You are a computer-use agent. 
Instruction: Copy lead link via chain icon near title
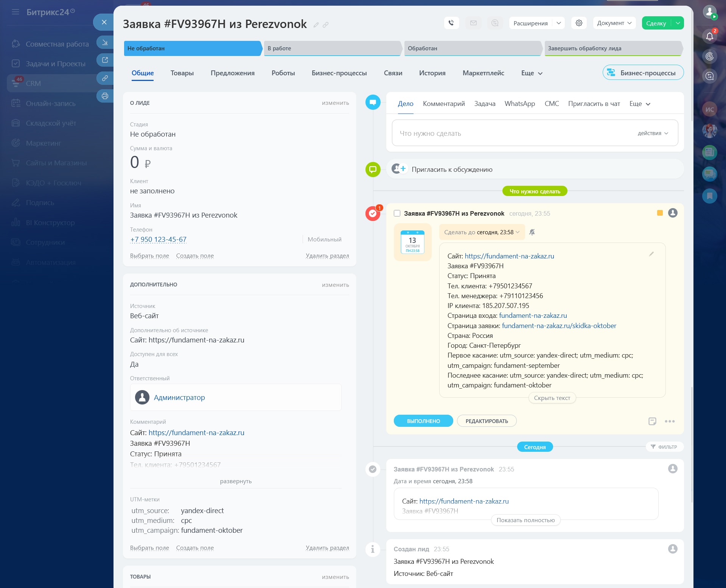click(x=325, y=25)
